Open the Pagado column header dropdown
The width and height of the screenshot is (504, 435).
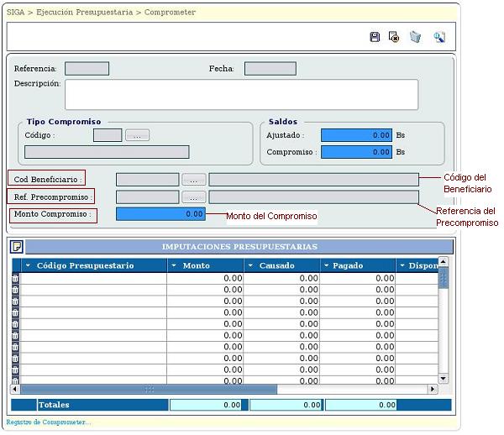[x=325, y=265]
